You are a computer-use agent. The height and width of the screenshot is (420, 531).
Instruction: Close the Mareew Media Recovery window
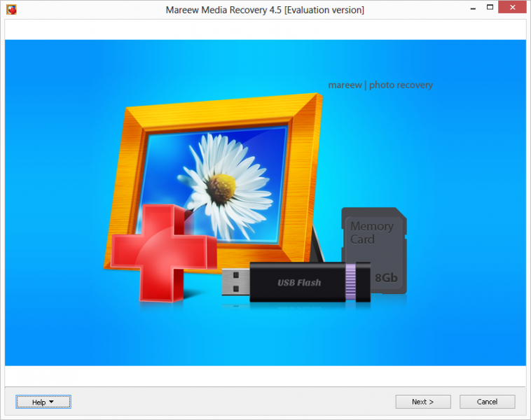coord(512,7)
